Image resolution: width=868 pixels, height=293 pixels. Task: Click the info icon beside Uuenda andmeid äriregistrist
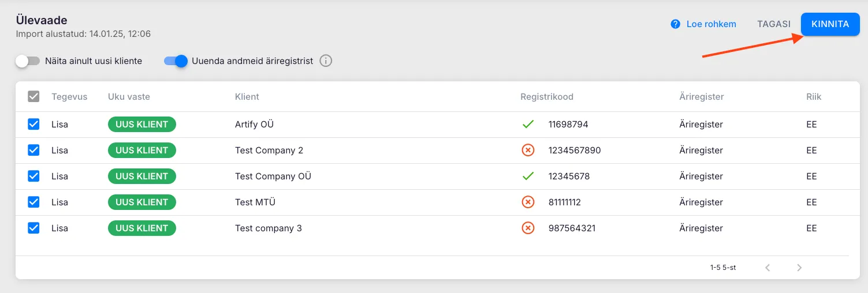click(326, 61)
